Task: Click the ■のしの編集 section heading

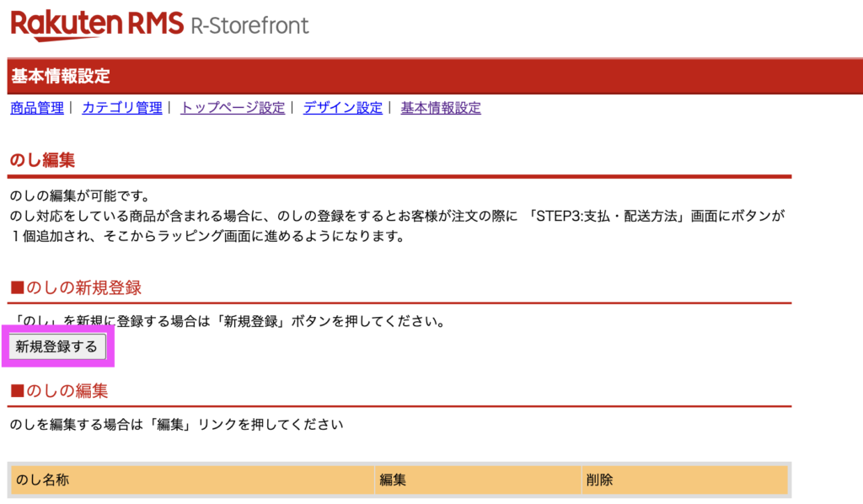Action: 60,391
